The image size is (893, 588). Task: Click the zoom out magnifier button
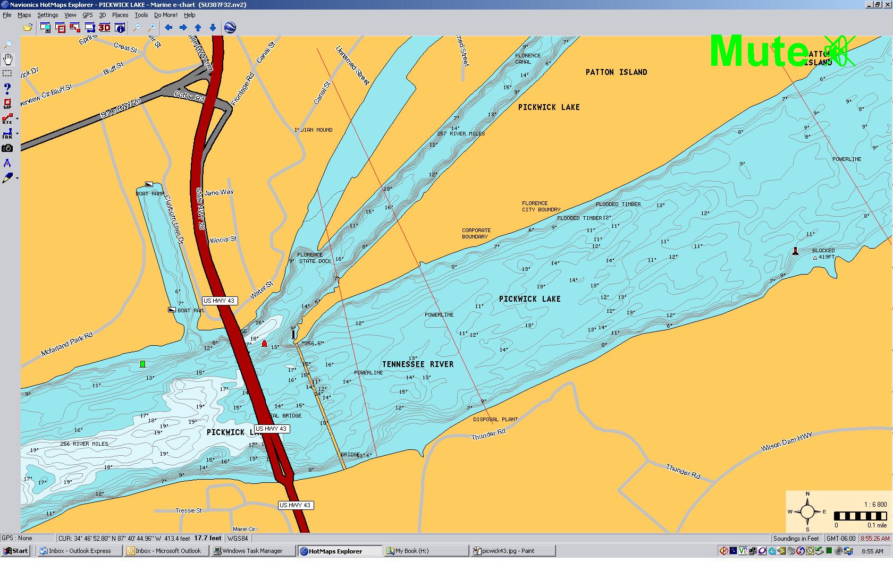137,28
